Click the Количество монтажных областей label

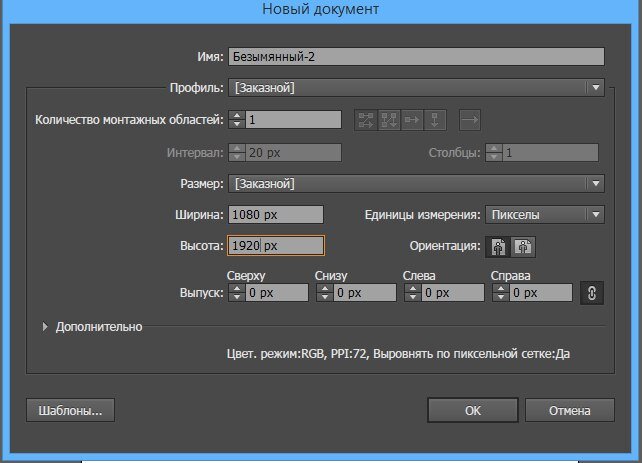(x=129, y=120)
